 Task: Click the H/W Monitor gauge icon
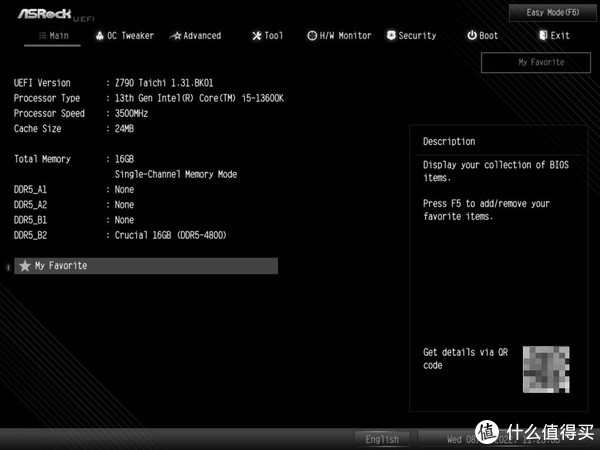[312, 36]
